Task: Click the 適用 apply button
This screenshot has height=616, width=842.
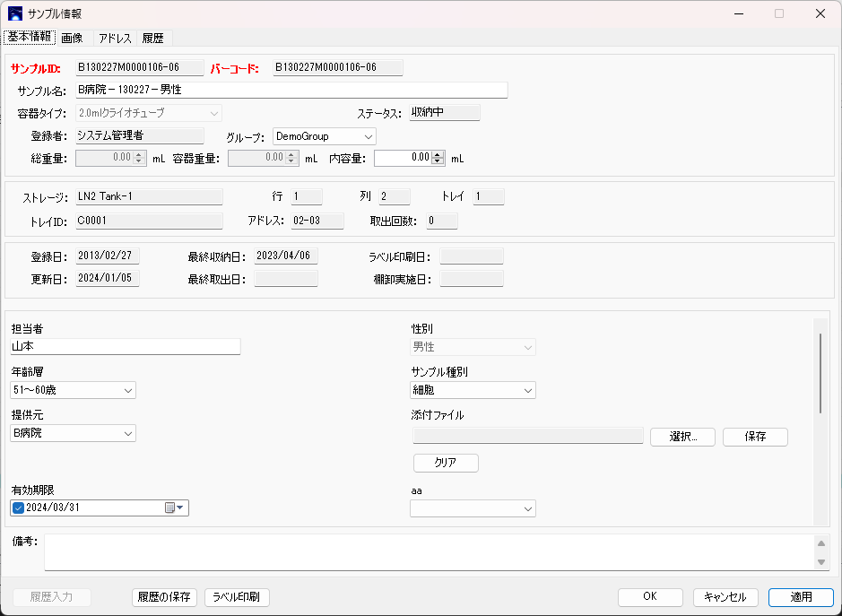Action: [x=801, y=597]
